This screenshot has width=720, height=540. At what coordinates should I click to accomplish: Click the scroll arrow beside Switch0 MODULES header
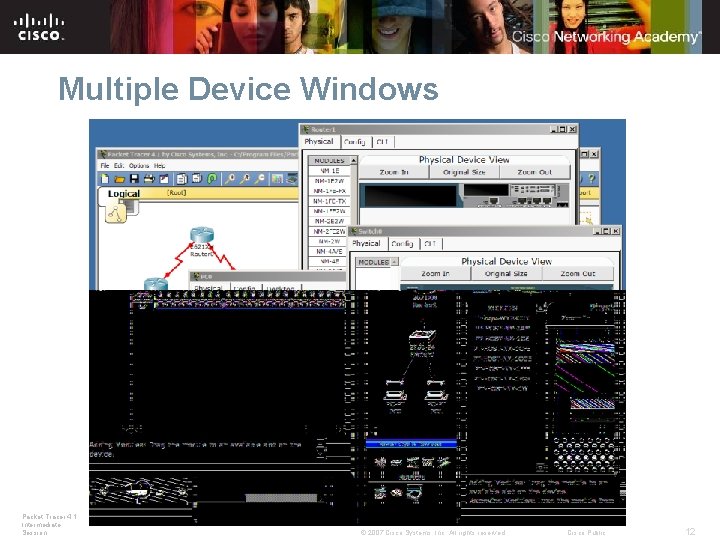pos(394,262)
